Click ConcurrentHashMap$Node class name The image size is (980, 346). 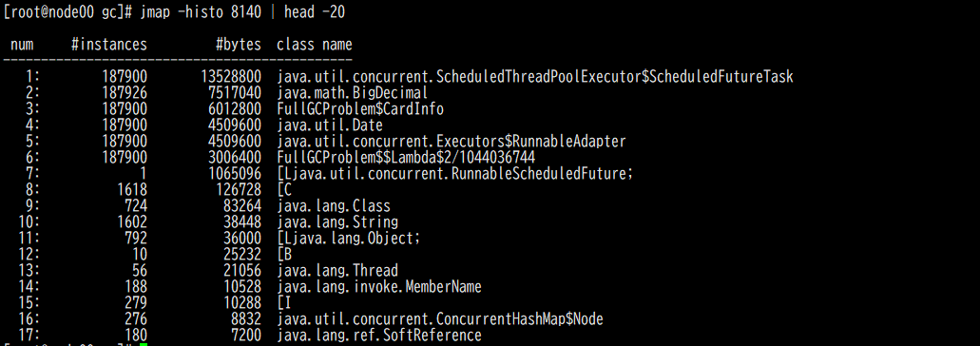pyautogui.click(x=440, y=319)
